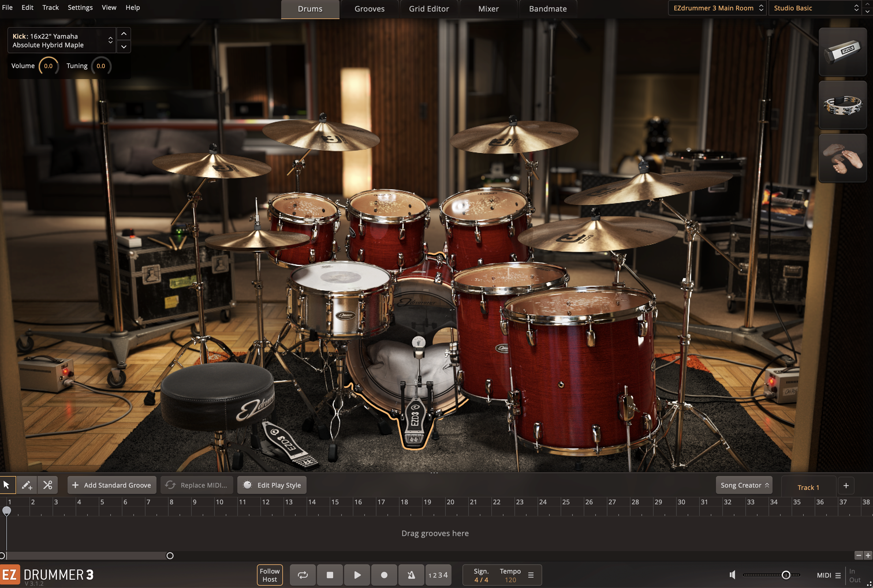Image resolution: width=873 pixels, height=588 pixels.
Task: Switch to the Drums tab
Action: [x=310, y=9]
